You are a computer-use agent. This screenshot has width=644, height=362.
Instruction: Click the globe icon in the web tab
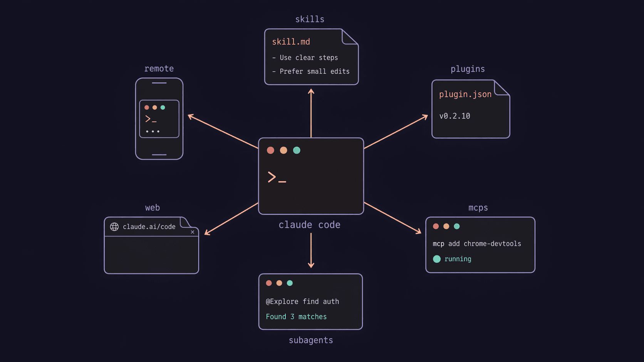click(x=114, y=227)
